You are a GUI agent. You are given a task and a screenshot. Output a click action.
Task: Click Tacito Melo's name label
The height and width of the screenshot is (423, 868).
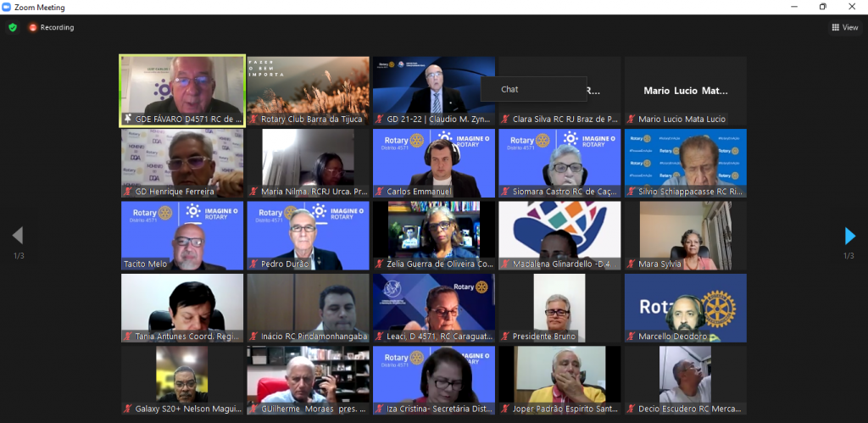(147, 264)
